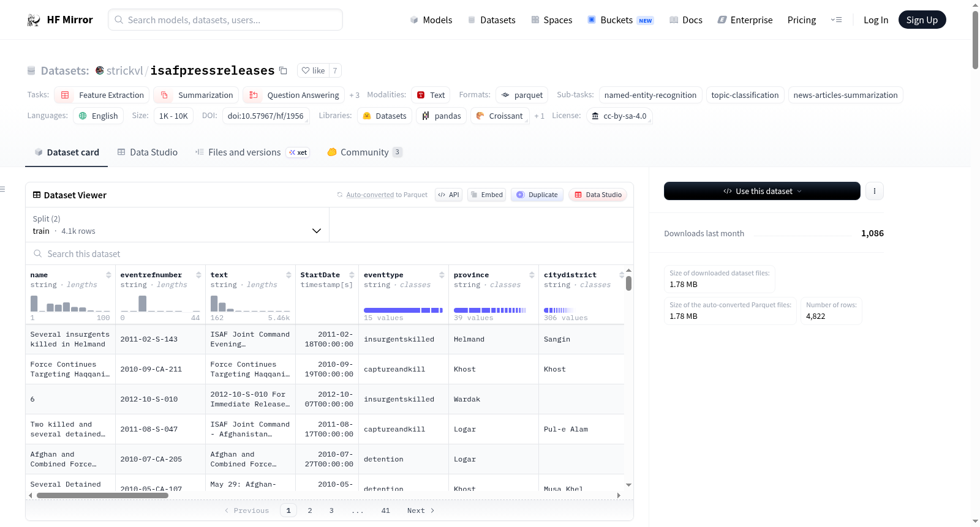Open Docs from the top navigation
The width and height of the screenshot is (980, 527).
[x=685, y=20]
